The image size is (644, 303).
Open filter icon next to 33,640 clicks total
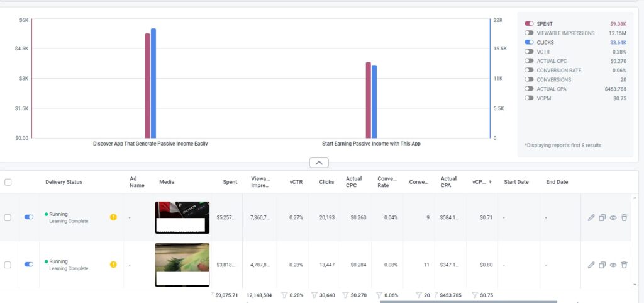point(314,295)
